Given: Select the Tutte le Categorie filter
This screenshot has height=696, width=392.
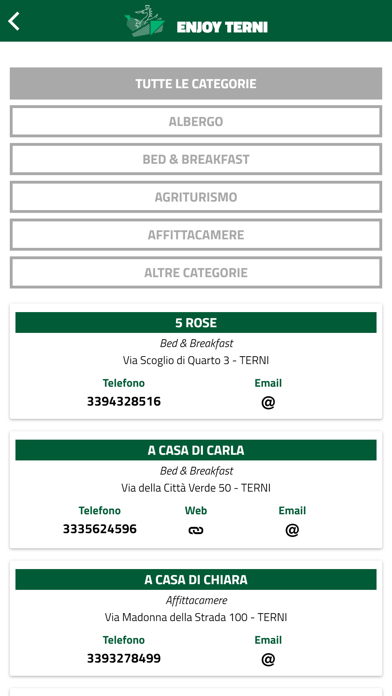Looking at the screenshot, I should [x=196, y=83].
